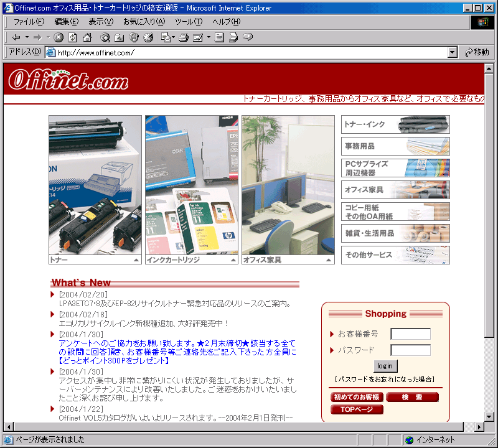Image resolution: width=498 pixels, height=448 pixels.
Task: Click the Messenger speech bubble icon
Action: click(248, 37)
